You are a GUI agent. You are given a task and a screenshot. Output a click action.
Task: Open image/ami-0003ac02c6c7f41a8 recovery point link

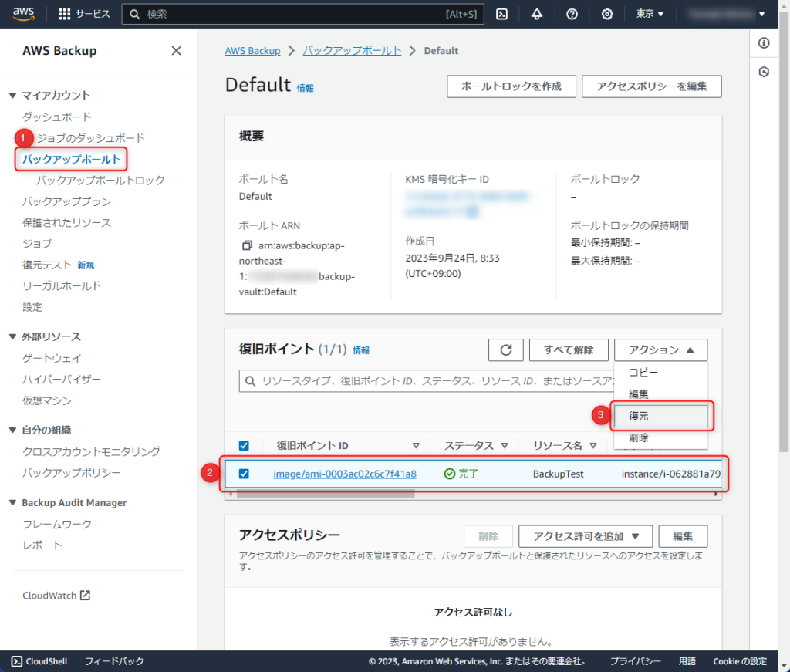point(345,474)
